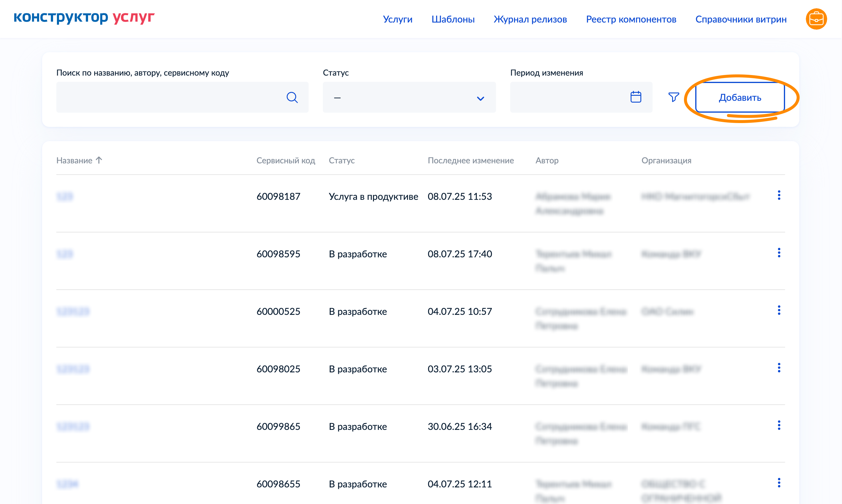Select service code 60000525
This screenshot has height=504, width=842.
pos(278,311)
